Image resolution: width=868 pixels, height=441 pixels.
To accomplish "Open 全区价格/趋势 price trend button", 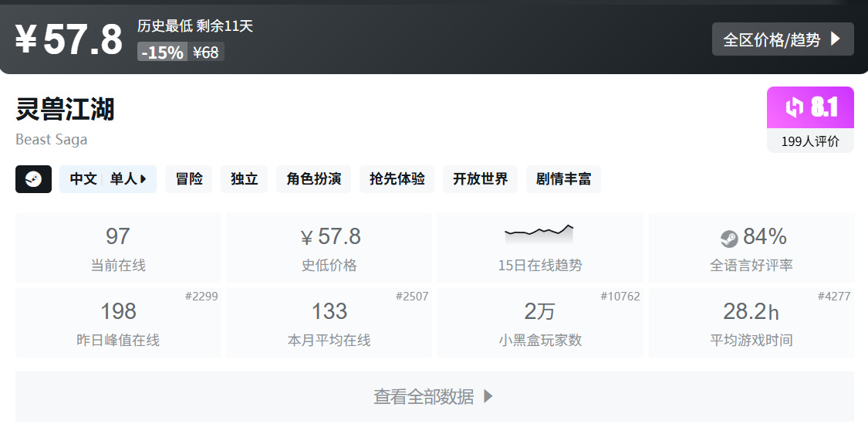I will 783,39.
